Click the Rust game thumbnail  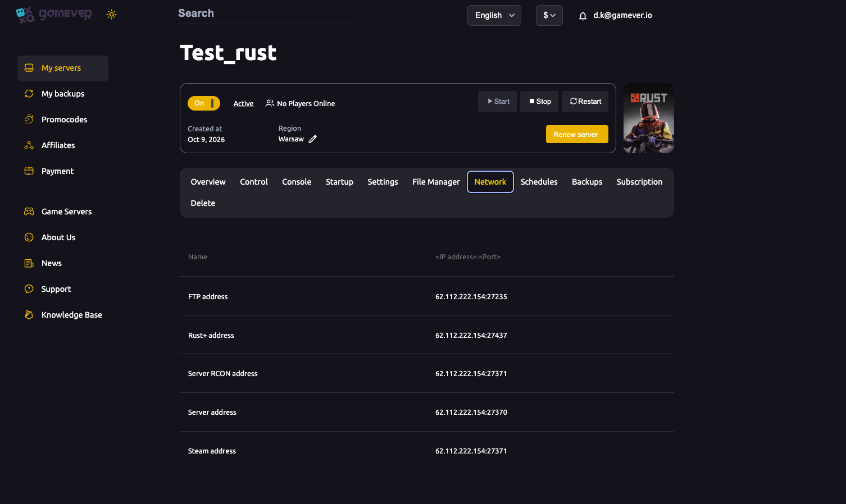[x=649, y=118]
